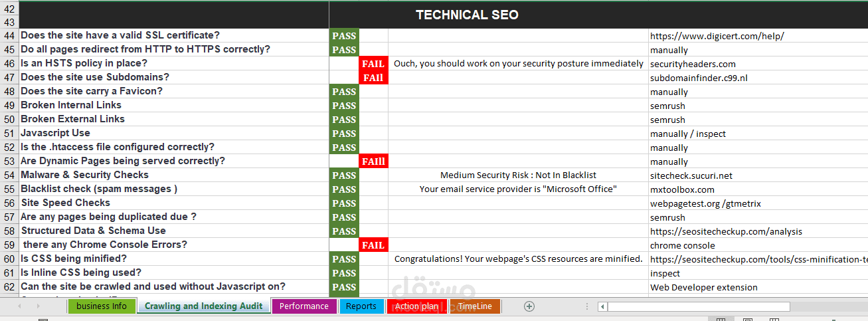Click the next sheet navigation arrow
The width and height of the screenshot is (868, 321).
[38, 306]
